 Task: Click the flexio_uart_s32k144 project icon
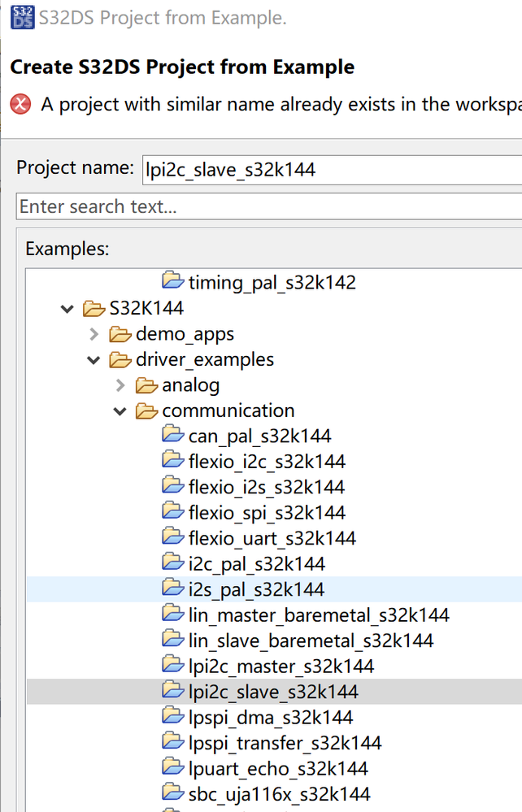(x=173, y=536)
